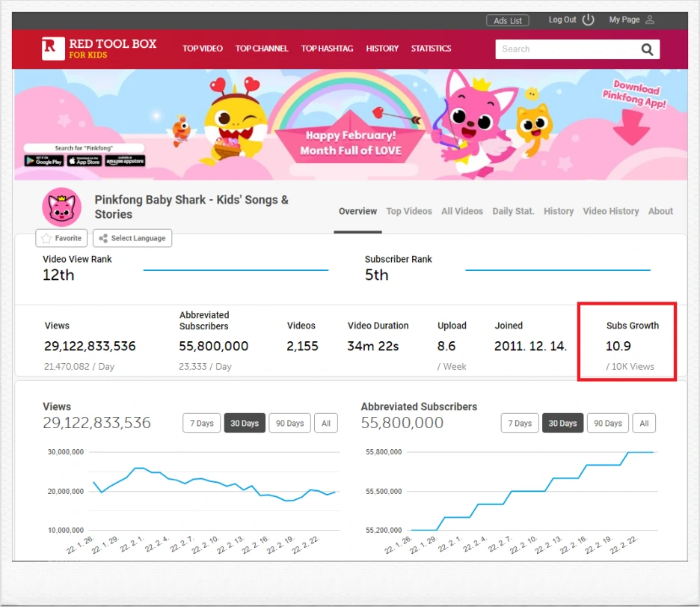This screenshot has height=607, width=700.
Task: Select All range for Views chart
Action: 326,423
